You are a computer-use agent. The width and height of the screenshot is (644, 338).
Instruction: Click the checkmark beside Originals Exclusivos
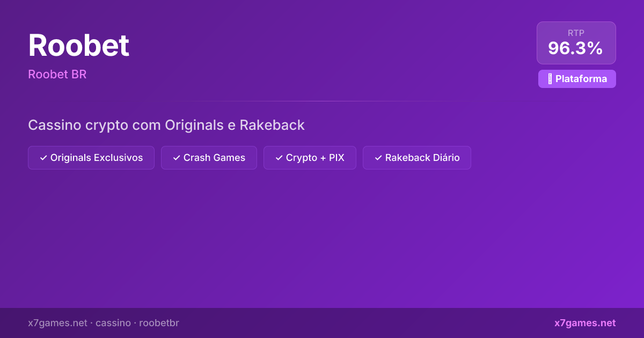click(x=43, y=158)
